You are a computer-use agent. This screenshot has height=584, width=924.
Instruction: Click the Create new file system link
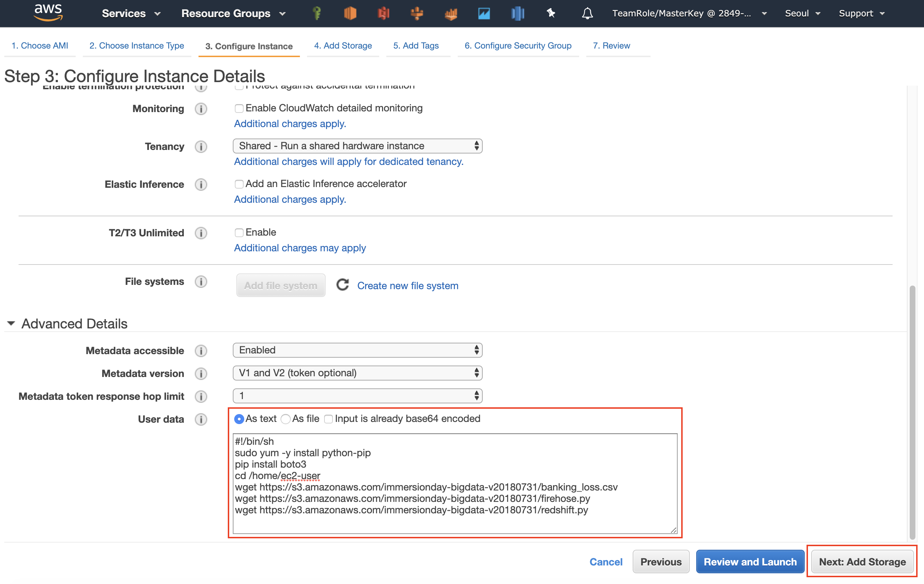407,286
